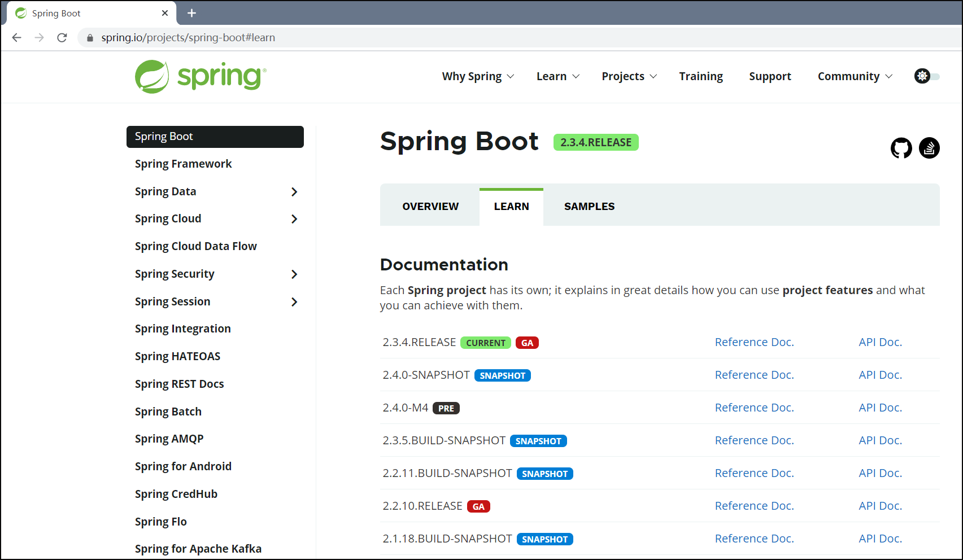The height and width of the screenshot is (560, 963).
Task: Open Reference Doc. for 2.3.4.RELEASE
Action: pyautogui.click(x=755, y=342)
